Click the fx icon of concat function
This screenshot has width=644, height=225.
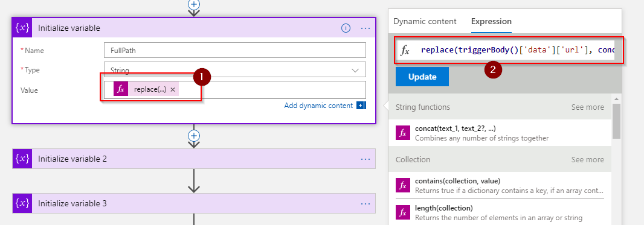point(403,133)
